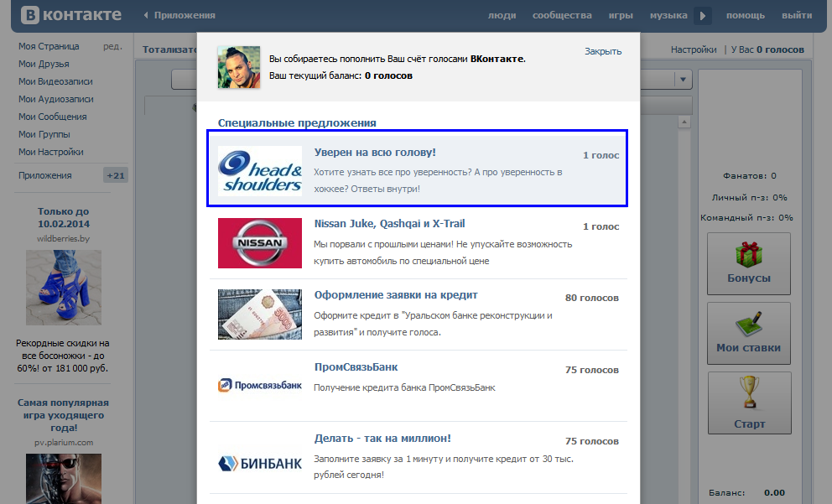Open Мои Друзья
832x504 pixels.
44,64
